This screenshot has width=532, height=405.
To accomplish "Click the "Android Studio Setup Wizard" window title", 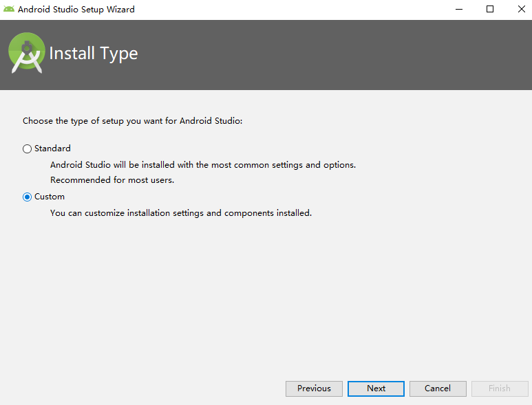I will (76, 10).
